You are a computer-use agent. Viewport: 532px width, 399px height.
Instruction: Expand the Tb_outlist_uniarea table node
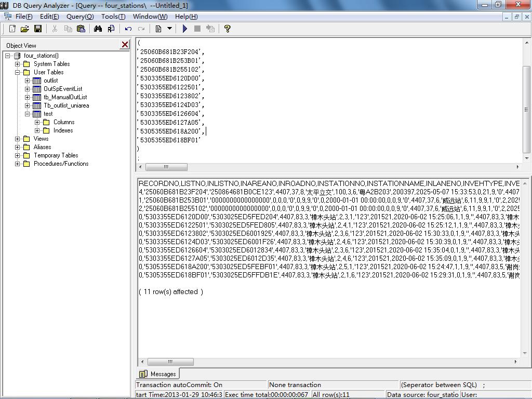point(28,105)
